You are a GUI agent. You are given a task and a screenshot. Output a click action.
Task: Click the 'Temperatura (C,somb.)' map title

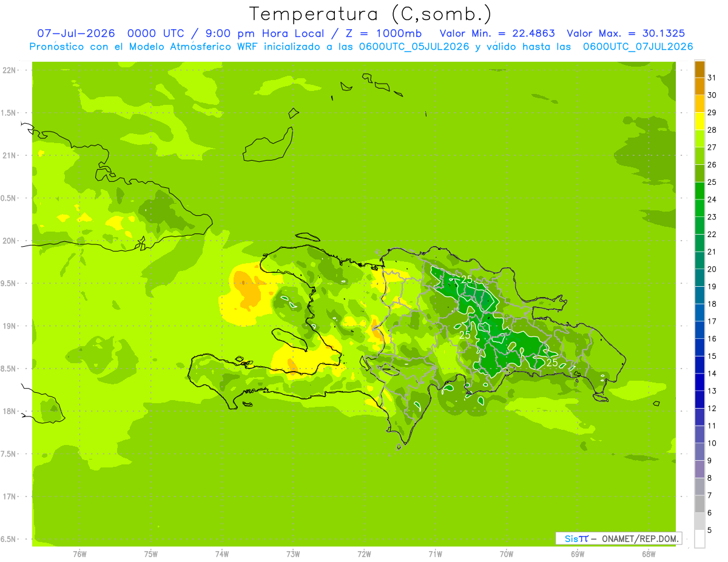tap(371, 14)
